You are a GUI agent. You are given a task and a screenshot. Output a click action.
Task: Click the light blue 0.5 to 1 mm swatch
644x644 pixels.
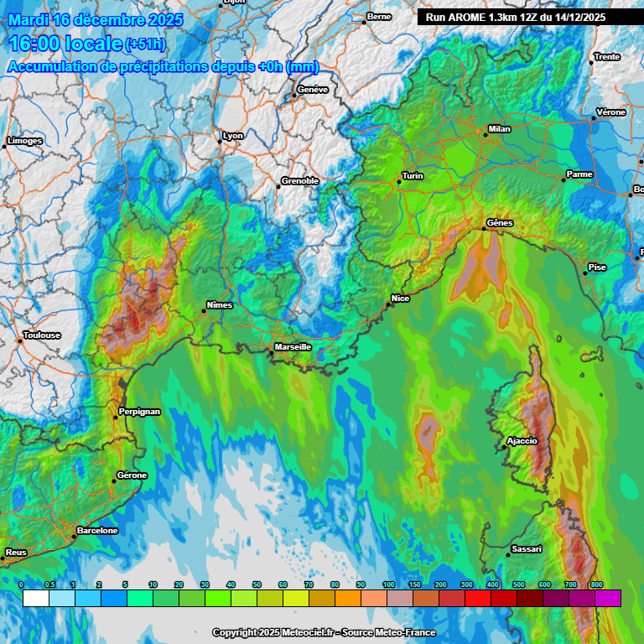click(x=62, y=599)
